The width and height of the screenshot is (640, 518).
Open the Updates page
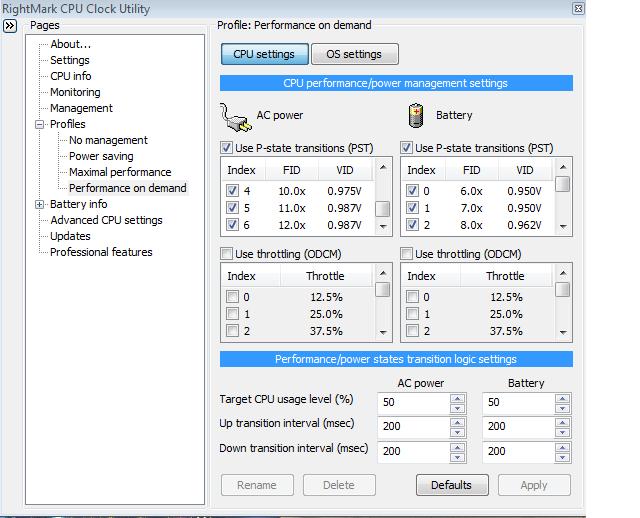[70, 236]
